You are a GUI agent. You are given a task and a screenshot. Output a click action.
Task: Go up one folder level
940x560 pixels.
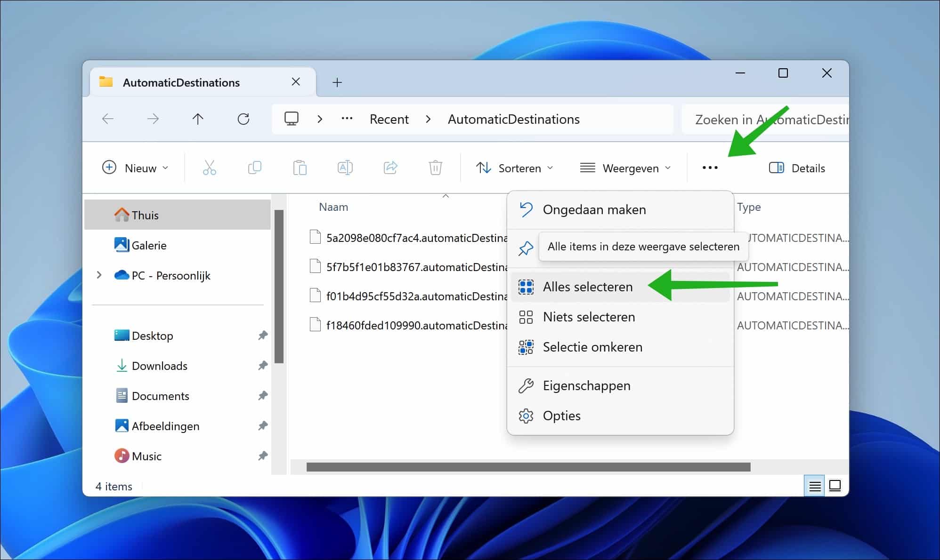tap(198, 119)
